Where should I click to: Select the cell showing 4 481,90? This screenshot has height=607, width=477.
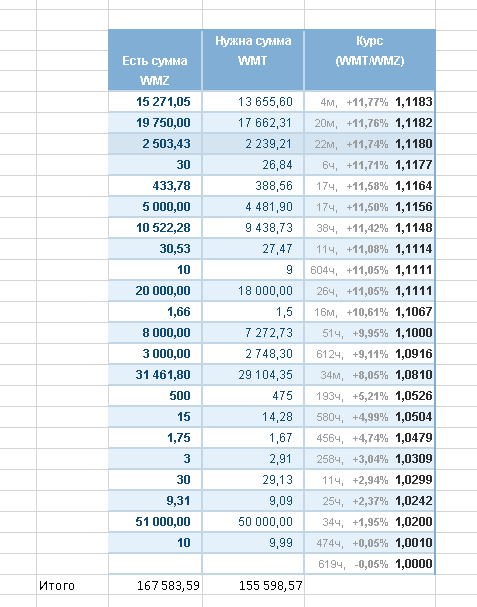point(253,207)
